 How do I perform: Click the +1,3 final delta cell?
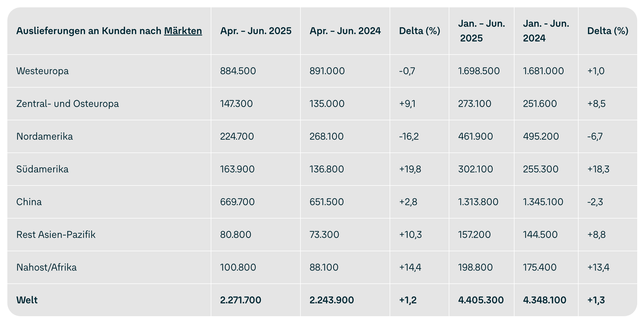pos(596,300)
